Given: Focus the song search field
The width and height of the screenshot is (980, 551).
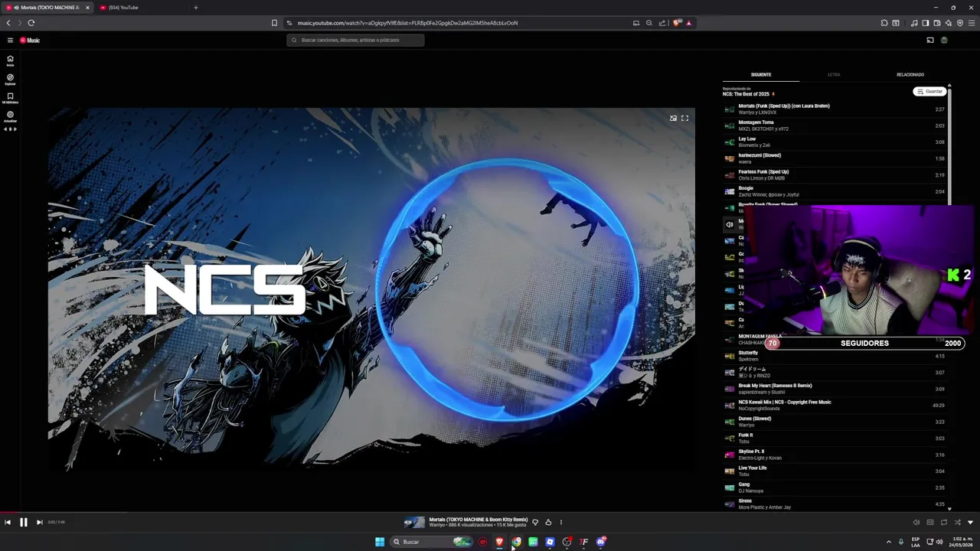Looking at the screenshot, I should [355, 40].
